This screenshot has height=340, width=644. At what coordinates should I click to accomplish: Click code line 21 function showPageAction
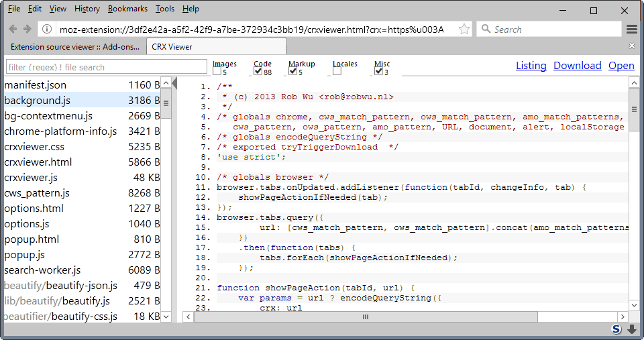click(316, 288)
